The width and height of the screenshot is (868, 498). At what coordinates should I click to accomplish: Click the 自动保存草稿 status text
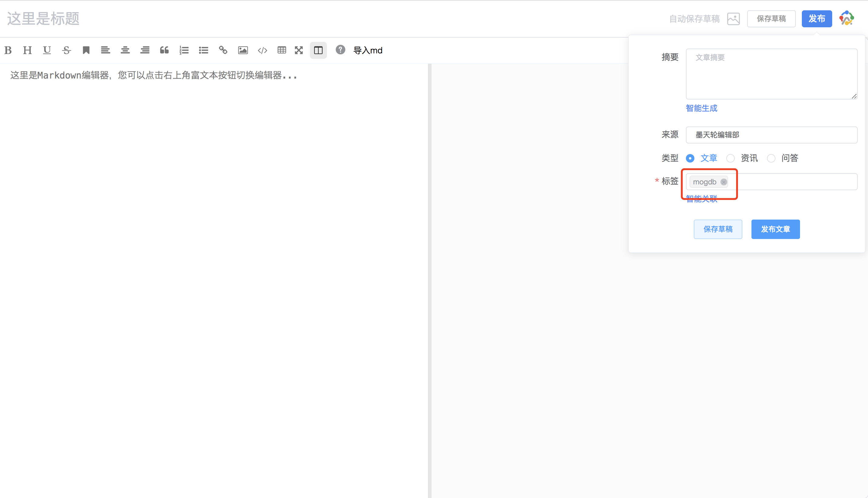(x=694, y=19)
